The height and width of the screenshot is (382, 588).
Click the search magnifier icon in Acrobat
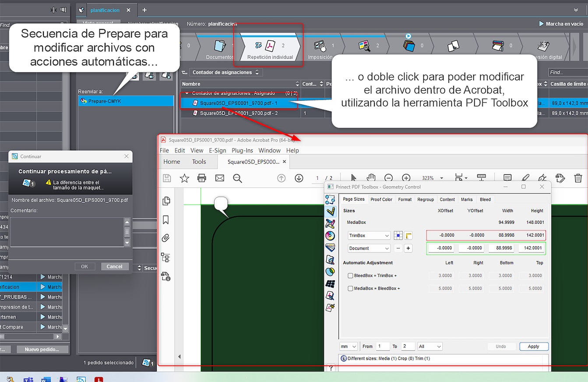coord(238,178)
